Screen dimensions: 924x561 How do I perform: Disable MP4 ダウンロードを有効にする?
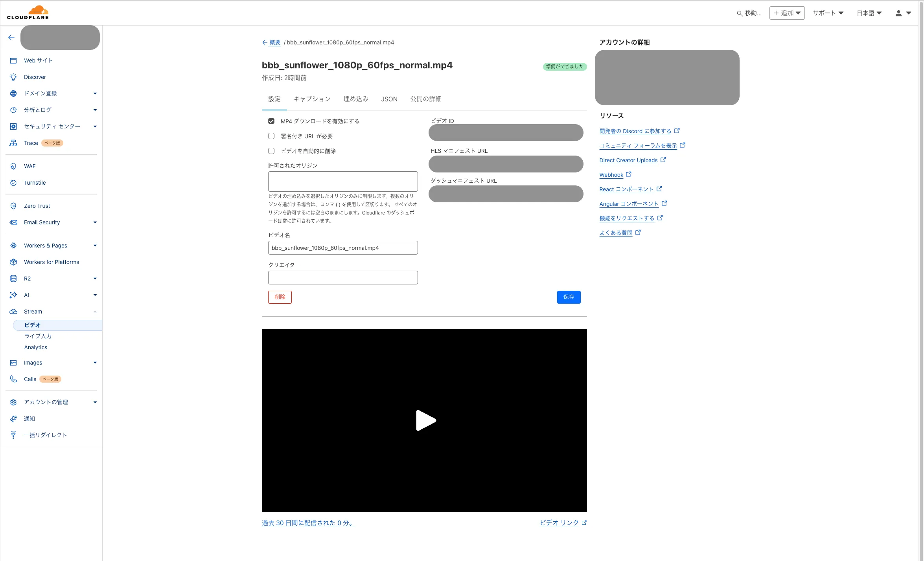coord(271,121)
